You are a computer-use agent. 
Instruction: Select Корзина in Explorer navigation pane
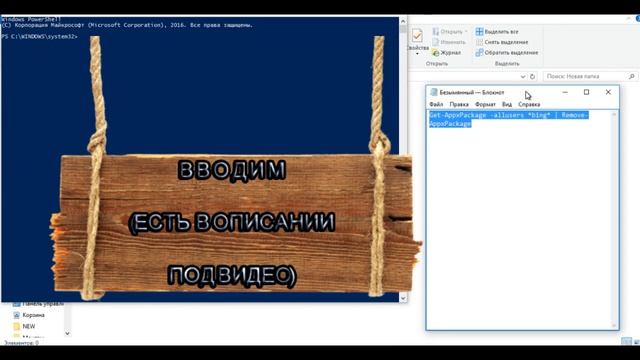click(x=29, y=315)
